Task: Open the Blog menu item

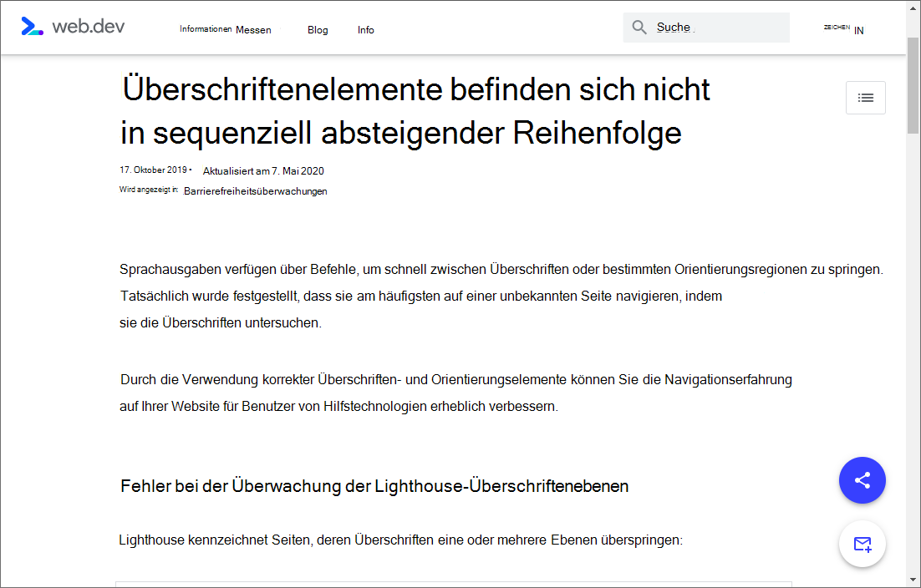Action: pos(318,29)
